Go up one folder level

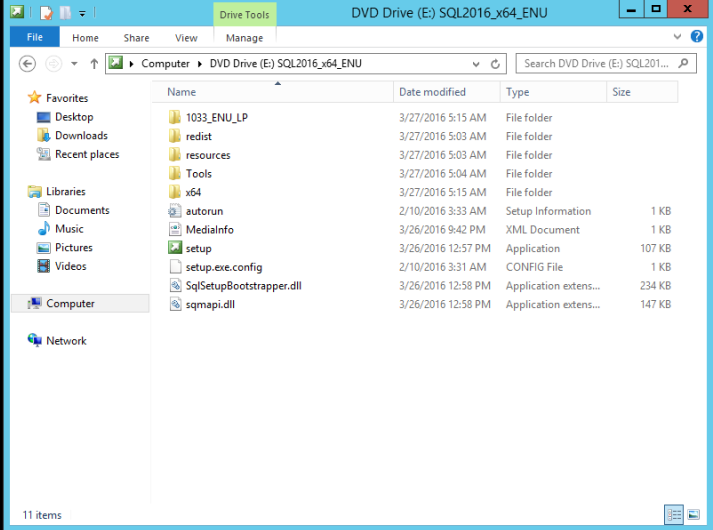point(94,64)
